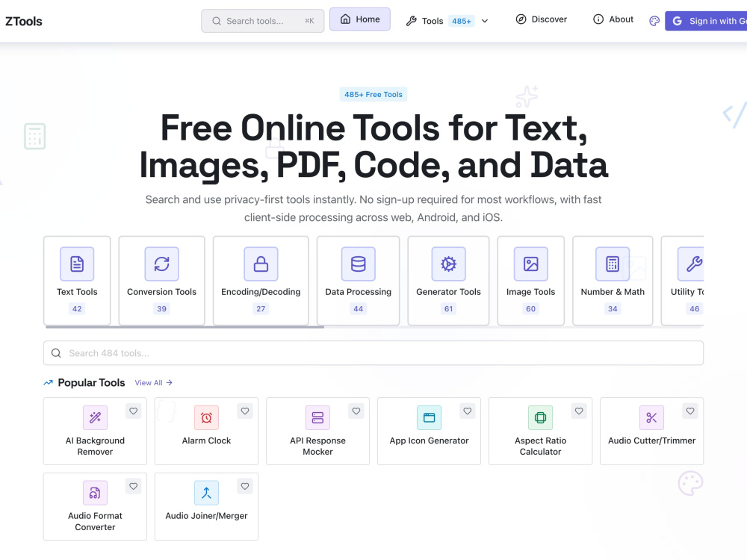Click the Audio Cutter/Trimmer scissors icon
The height and width of the screenshot is (560, 747).
[651, 417]
